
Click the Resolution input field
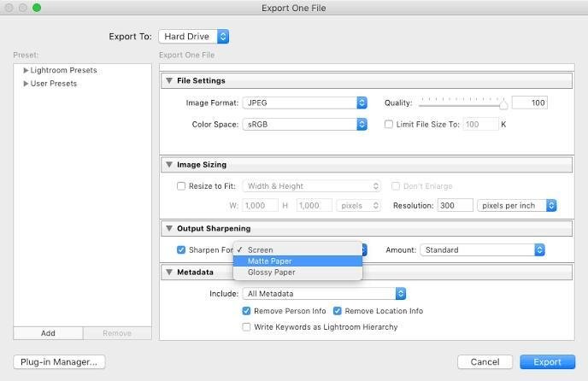[455, 206]
